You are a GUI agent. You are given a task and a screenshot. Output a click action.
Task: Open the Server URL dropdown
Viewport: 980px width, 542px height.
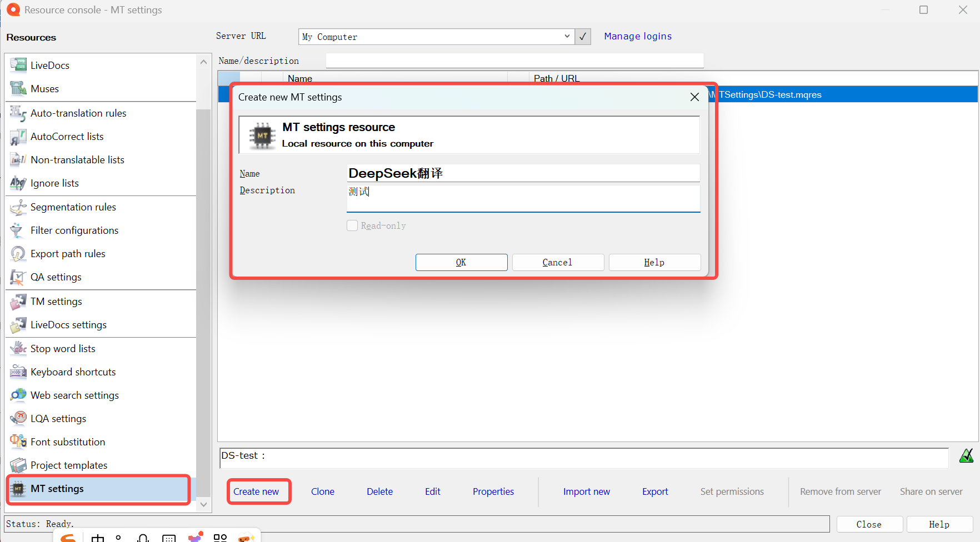click(x=567, y=37)
